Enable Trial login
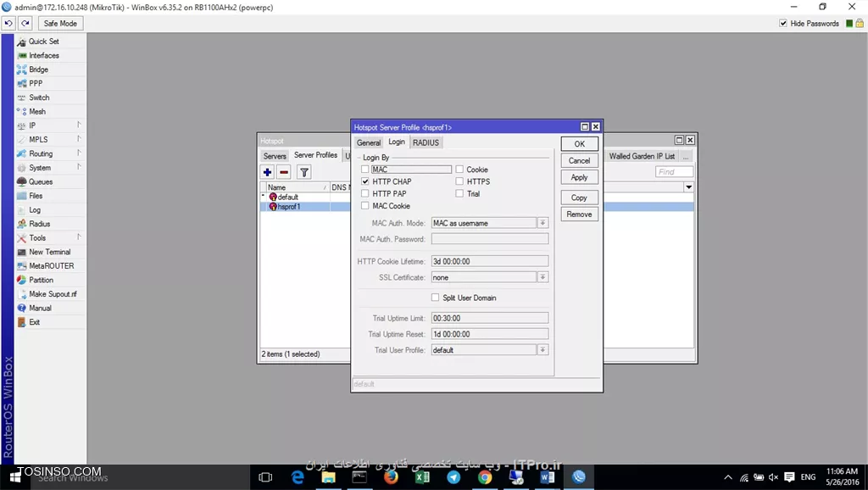Screen dimensions: 868x490 (x=459, y=194)
